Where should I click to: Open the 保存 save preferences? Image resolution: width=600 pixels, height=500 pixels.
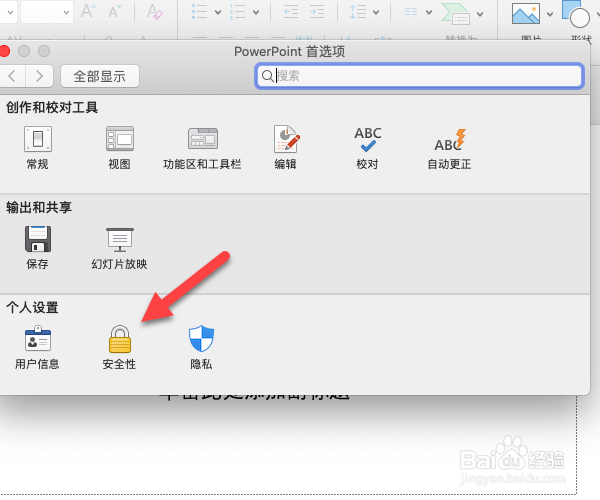(38, 248)
